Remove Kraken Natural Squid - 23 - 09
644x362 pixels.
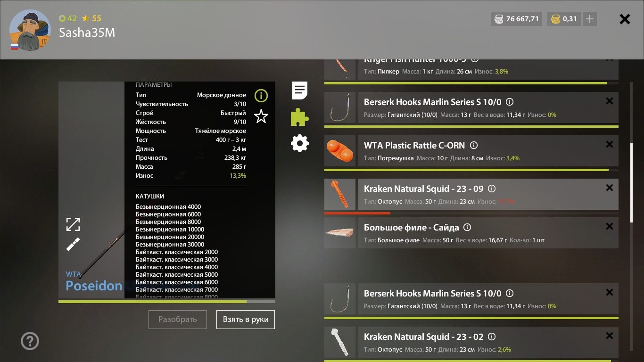click(x=609, y=188)
